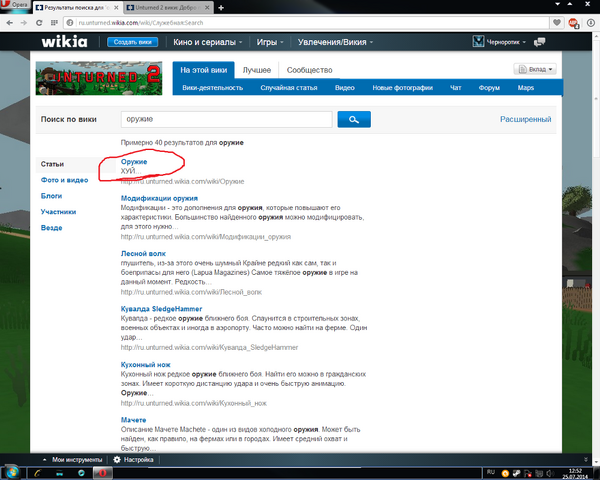
Task: Reload the page
Action: 39,23
